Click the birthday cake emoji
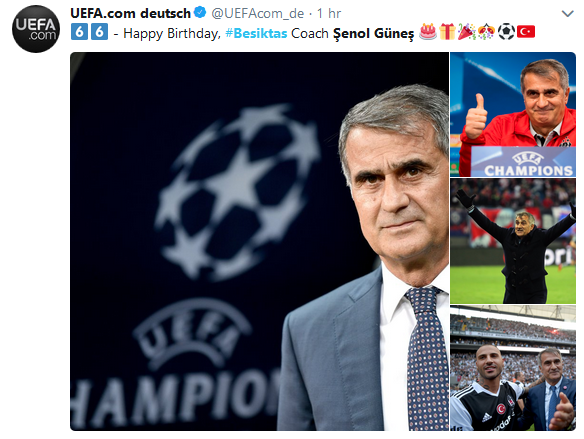Image resolution: width=584 pixels, height=439 pixels. tap(428, 32)
